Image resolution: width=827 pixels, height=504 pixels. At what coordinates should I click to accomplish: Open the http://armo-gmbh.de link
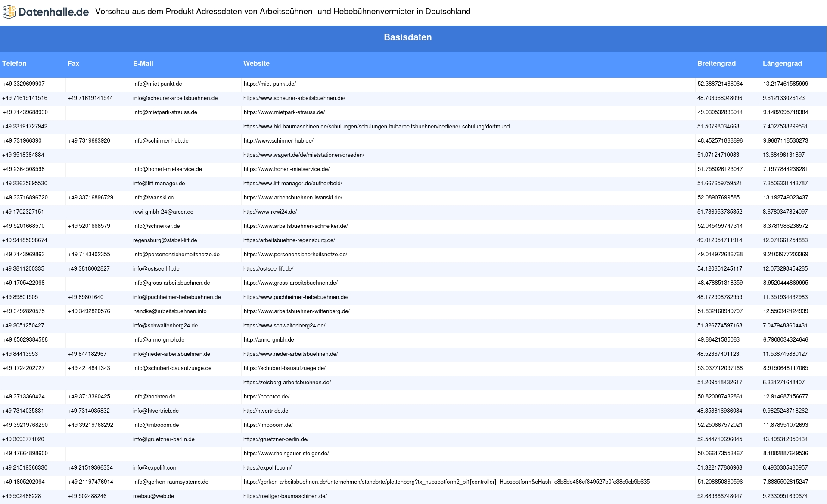(269, 340)
